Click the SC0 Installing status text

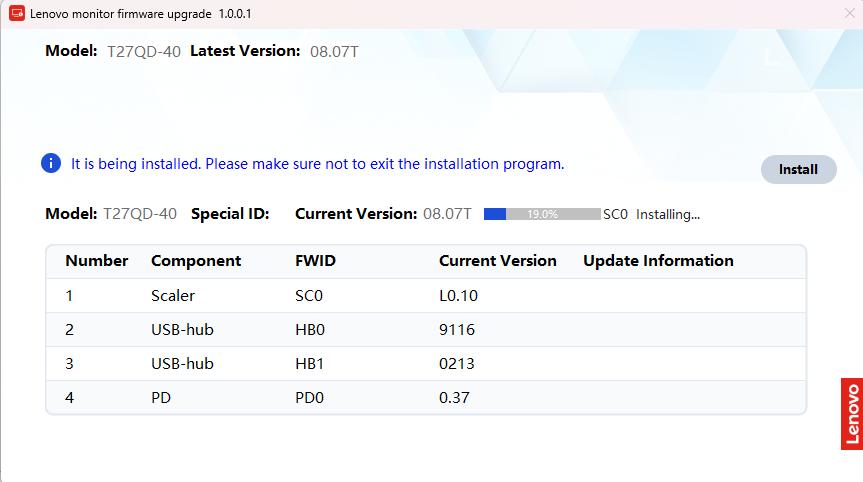click(x=651, y=214)
